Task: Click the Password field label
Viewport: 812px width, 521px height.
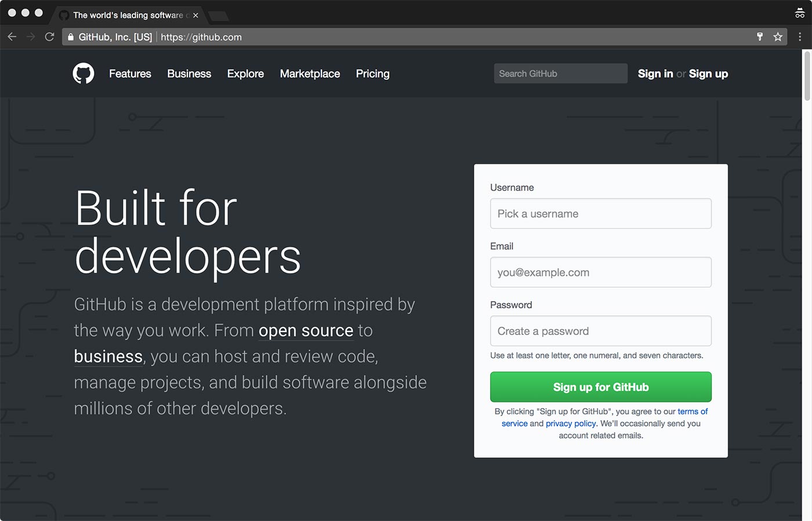Action: pos(511,305)
